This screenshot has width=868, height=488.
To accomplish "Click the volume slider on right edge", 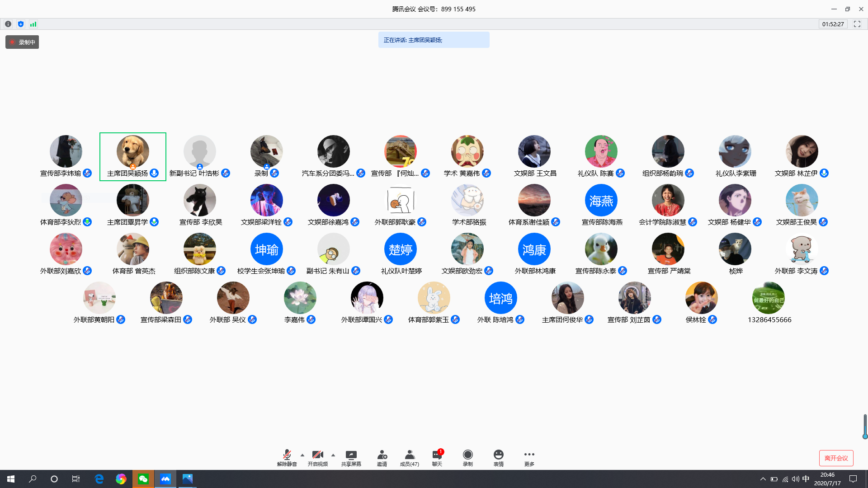I will click(864, 427).
